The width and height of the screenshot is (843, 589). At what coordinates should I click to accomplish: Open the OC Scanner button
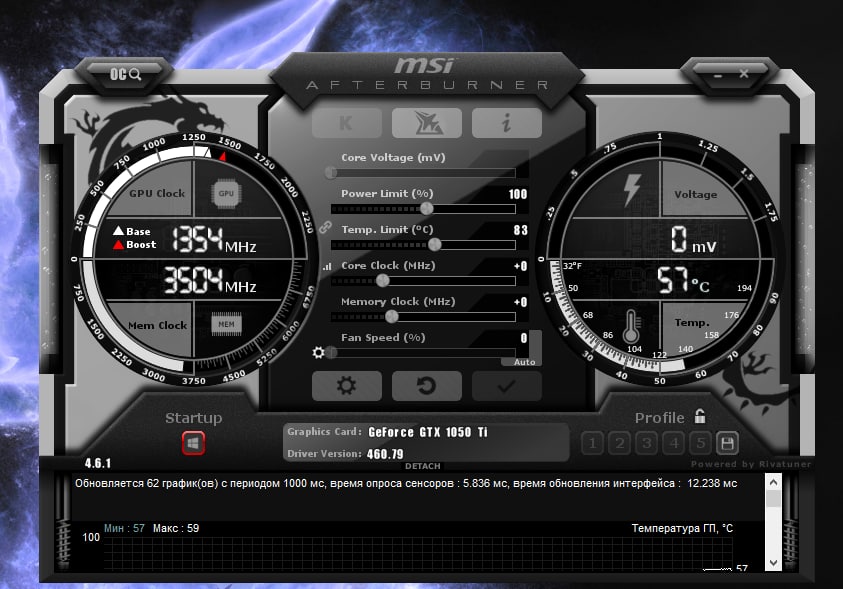125,74
